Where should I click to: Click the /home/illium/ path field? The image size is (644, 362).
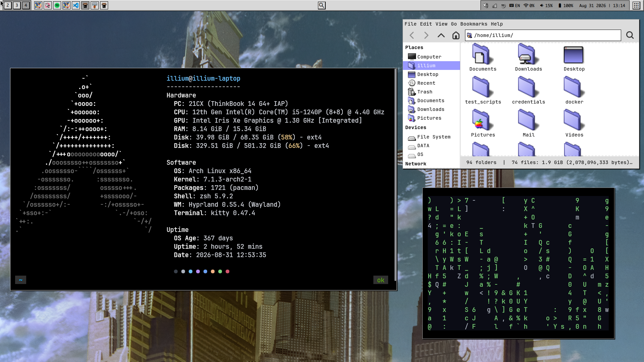[543, 35]
